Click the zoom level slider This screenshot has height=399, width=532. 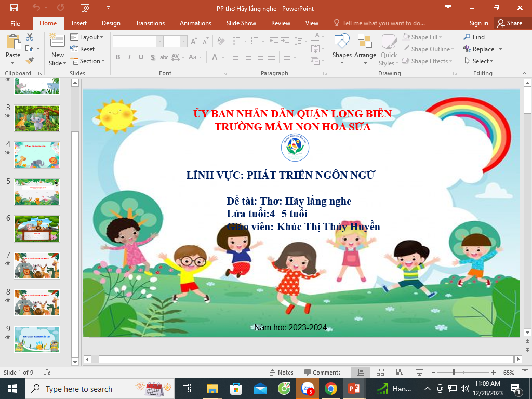pos(454,373)
